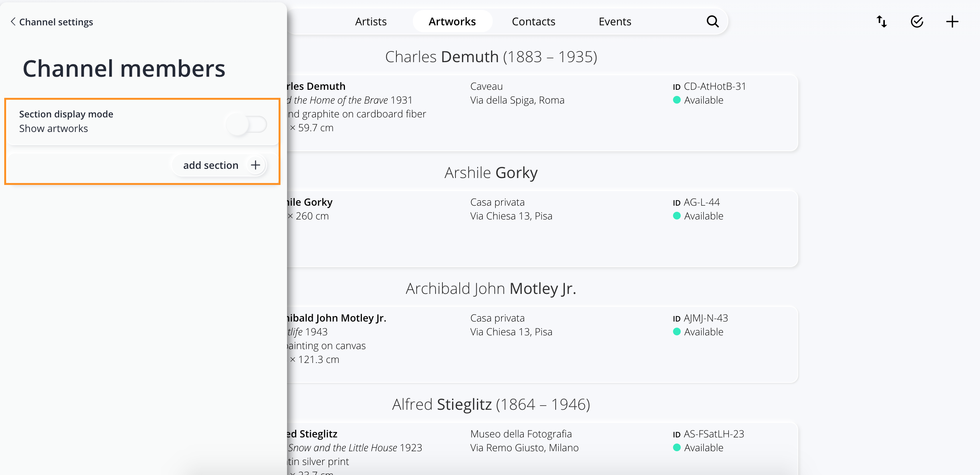Click Casa privata in Gorky card

(497, 202)
